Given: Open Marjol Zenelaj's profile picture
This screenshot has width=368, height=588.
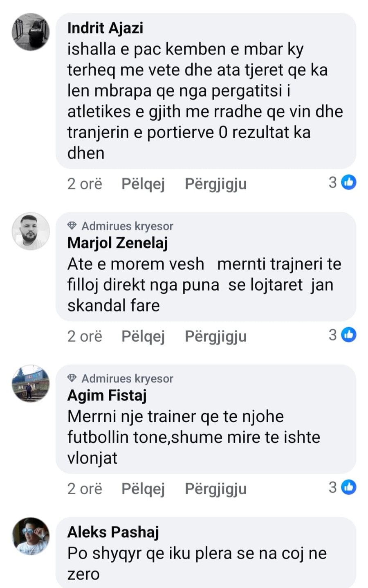Looking at the screenshot, I should 31,231.
